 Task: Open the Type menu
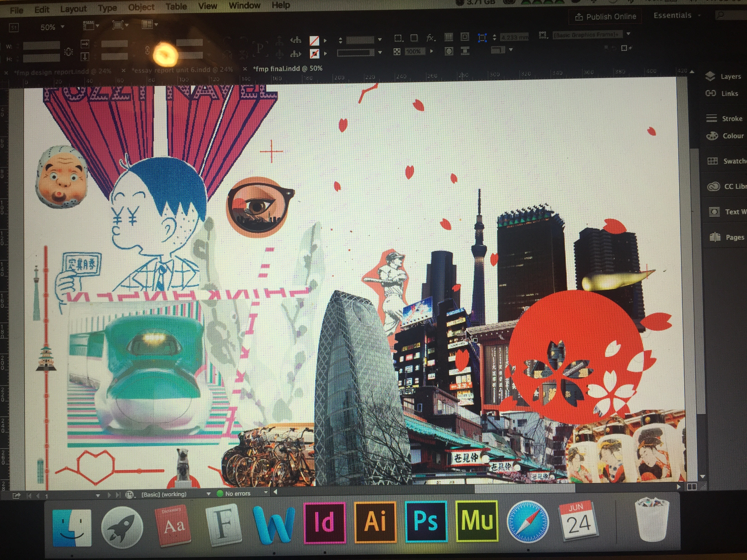tap(107, 8)
